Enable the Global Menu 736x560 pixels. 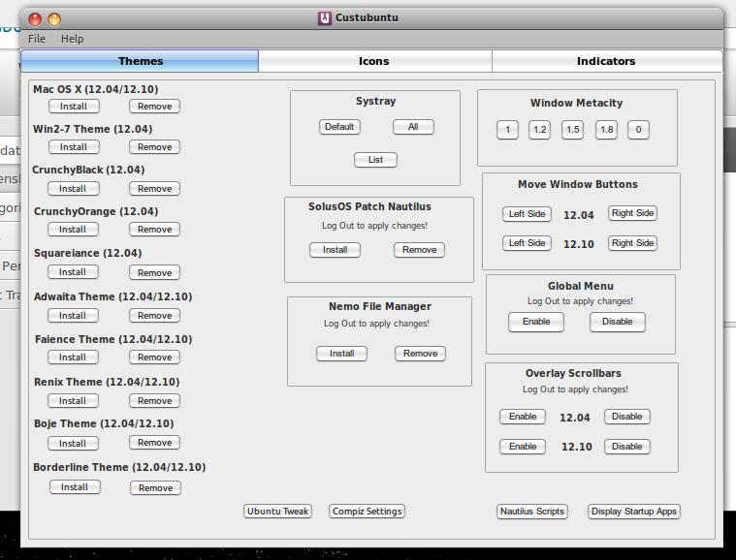point(536,322)
